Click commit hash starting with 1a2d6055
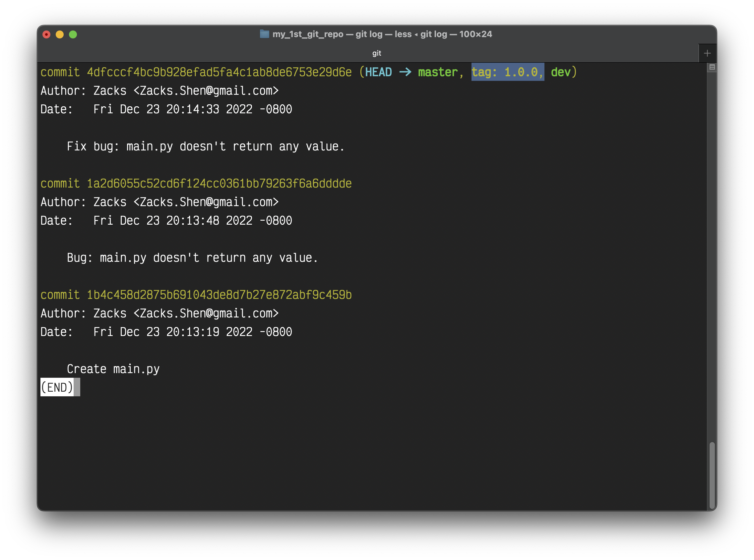The image size is (754, 560). pyautogui.click(x=219, y=183)
